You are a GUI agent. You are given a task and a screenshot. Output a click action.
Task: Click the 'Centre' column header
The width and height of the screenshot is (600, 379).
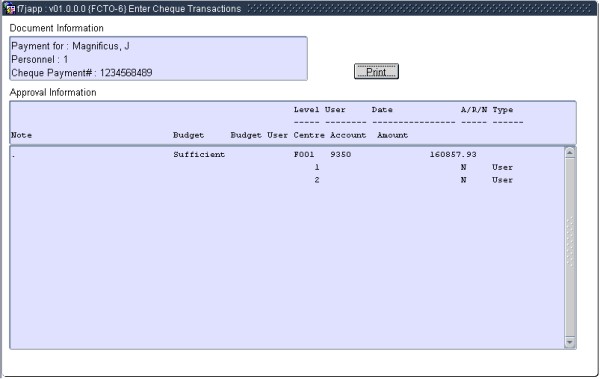[x=309, y=135]
